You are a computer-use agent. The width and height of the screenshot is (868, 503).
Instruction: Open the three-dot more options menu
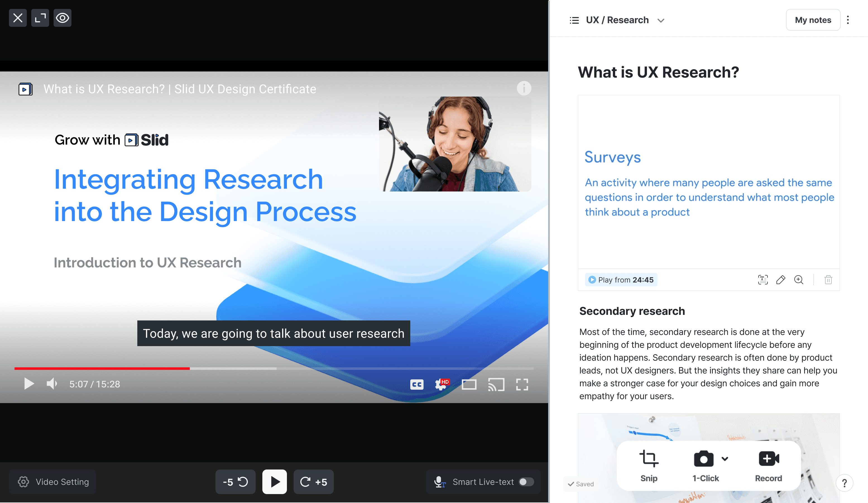(848, 20)
